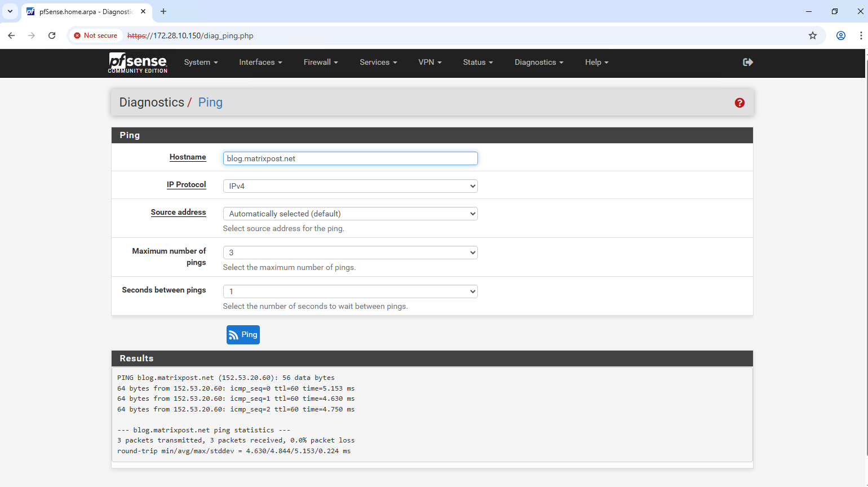Open the Maximum number of pings dropdown
The width and height of the screenshot is (868, 487).
pyautogui.click(x=350, y=253)
